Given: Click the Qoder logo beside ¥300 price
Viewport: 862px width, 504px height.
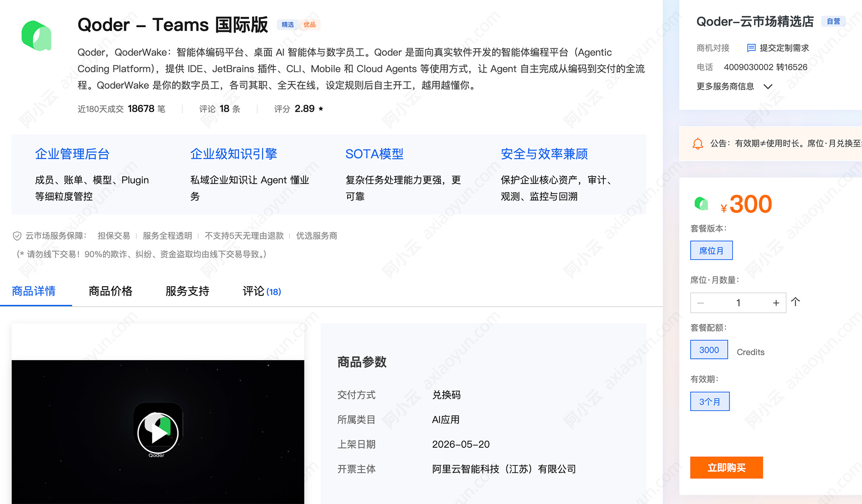Looking at the screenshot, I should click(x=701, y=203).
